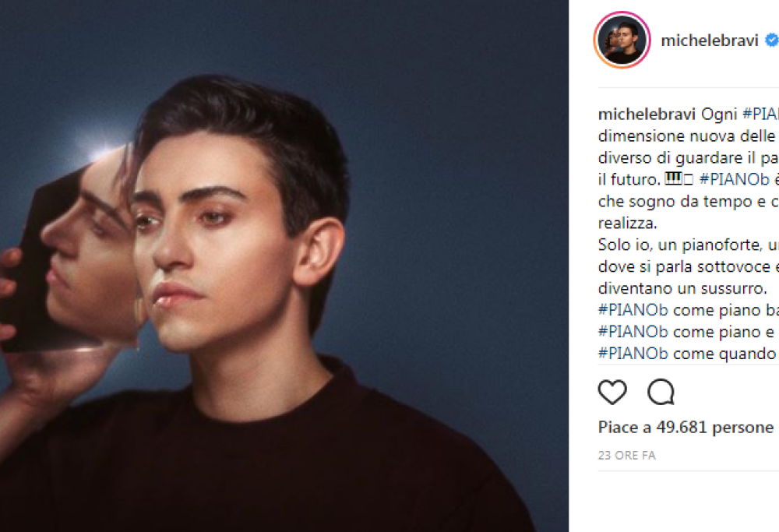The height and width of the screenshot is (532, 779).
Task: Open #PIANOb hashtag before "come piano ba"
Action: click(x=633, y=309)
